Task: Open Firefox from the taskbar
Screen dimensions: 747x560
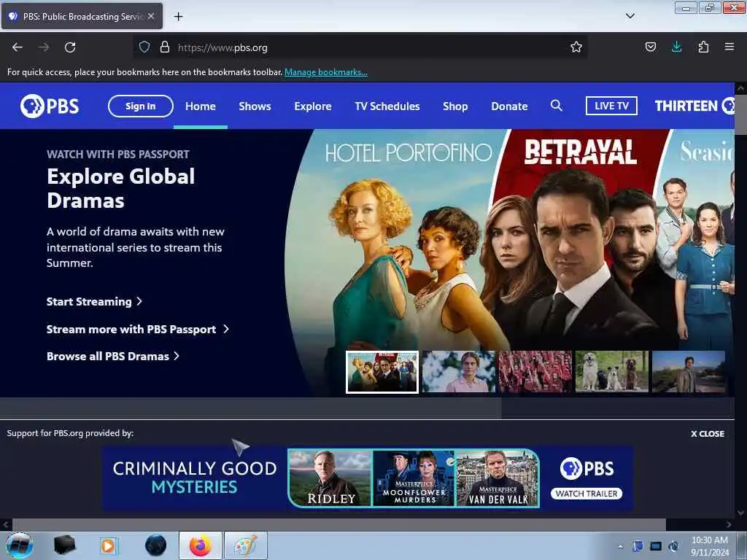Action: [201, 545]
